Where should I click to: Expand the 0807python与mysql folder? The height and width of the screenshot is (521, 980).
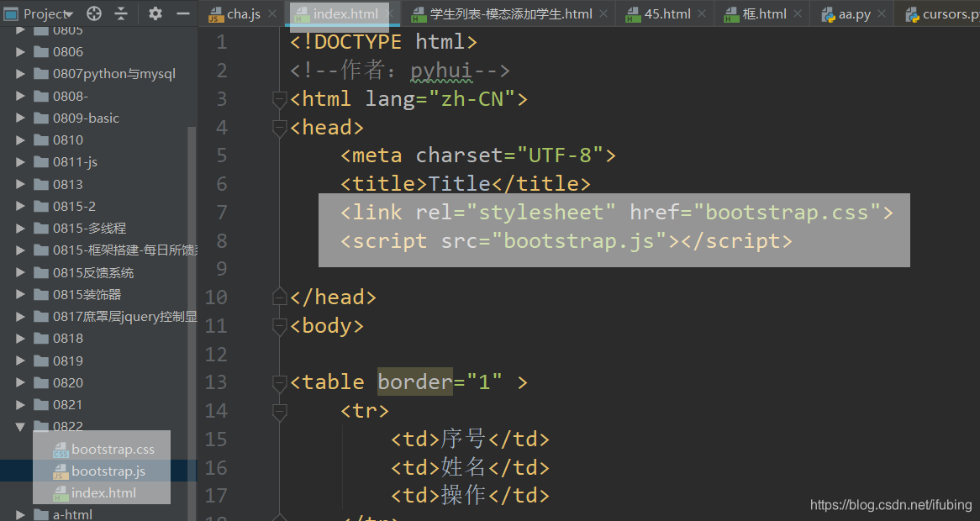click(x=20, y=74)
